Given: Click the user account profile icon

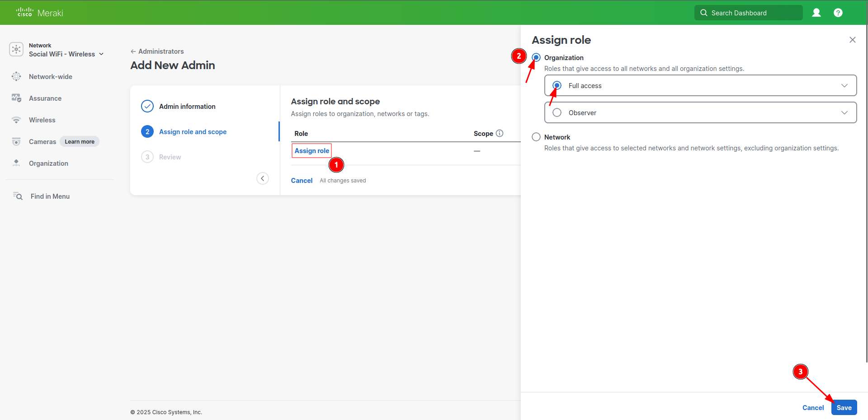Looking at the screenshot, I should coord(816,13).
